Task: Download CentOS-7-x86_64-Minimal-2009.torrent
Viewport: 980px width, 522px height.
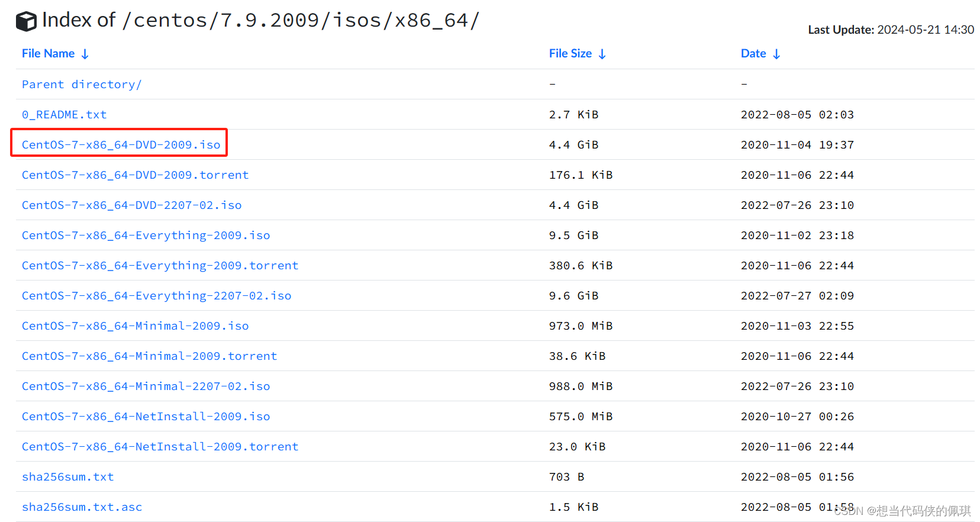Action: [149, 356]
